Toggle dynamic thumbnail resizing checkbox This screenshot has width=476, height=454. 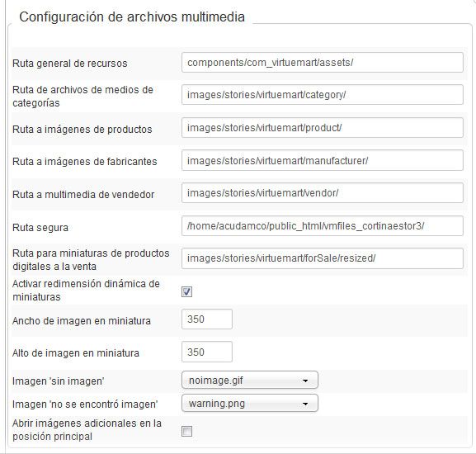186,292
